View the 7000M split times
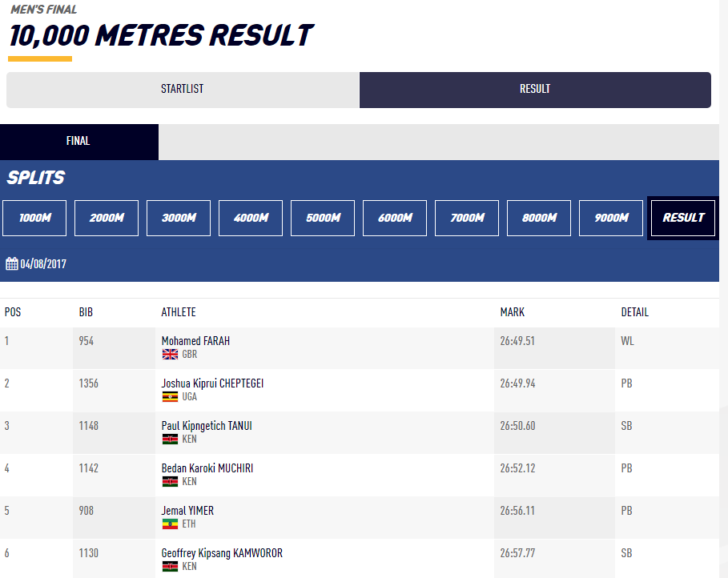This screenshot has height=578, width=728. pyautogui.click(x=467, y=218)
